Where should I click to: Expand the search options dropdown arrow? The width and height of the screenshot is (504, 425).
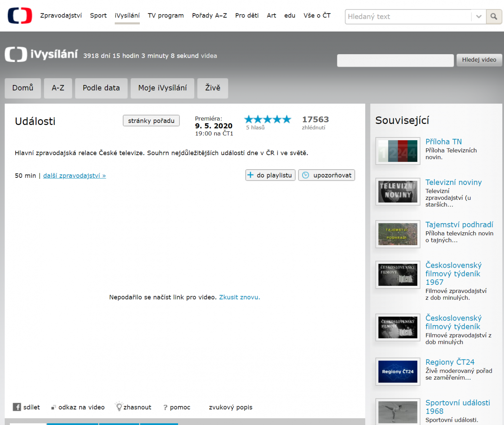[x=479, y=17]
